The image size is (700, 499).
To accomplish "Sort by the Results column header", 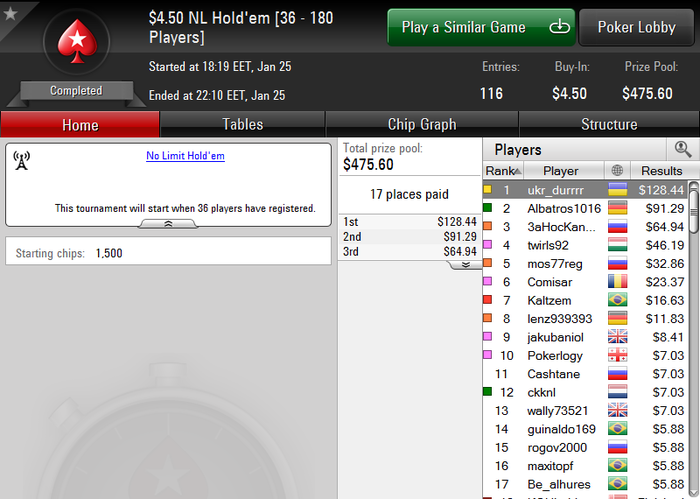I will click(x=662, y=170).
